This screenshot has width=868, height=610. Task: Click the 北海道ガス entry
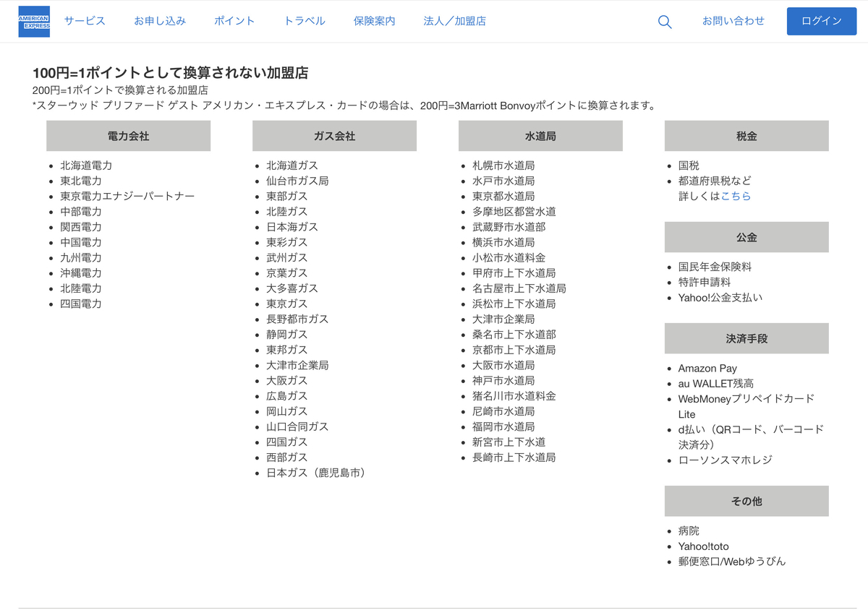pyautogui.click(x=292, y=166)
